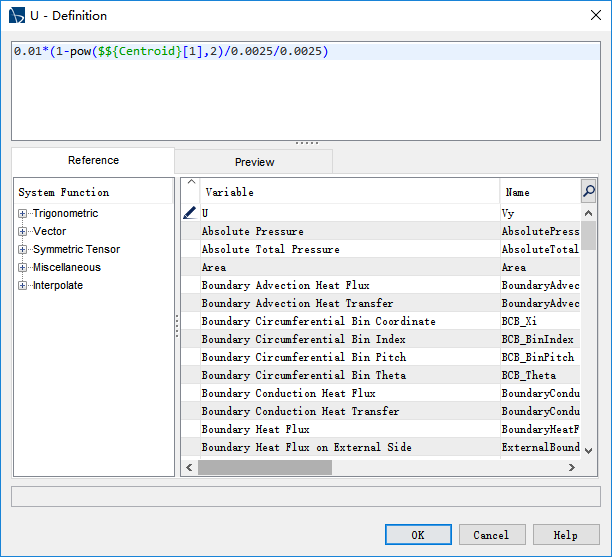Expand the Vector function group
This screenshot has height=557, width=612.
[x=23, y=232]
